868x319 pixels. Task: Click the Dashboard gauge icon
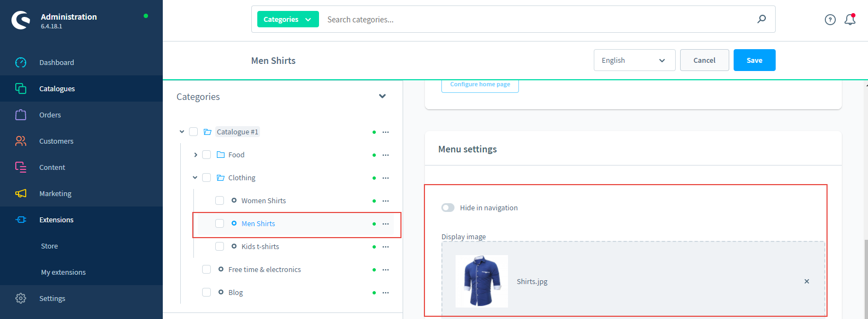(21, 62)
